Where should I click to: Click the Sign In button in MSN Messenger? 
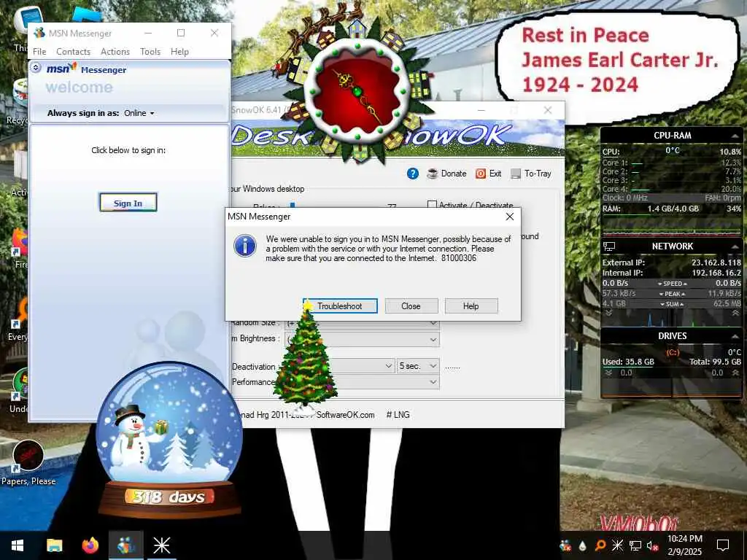[128, 203]
